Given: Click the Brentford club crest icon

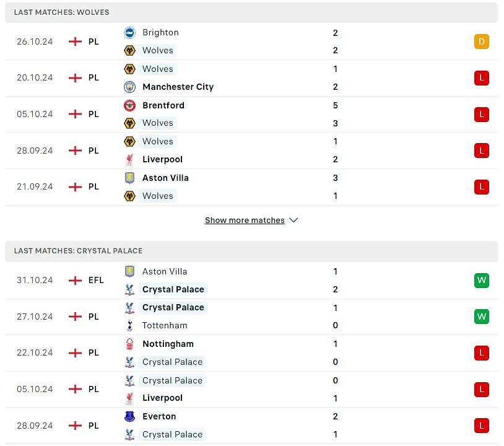Looking at the screenshot, I should (x=129, y=105).
